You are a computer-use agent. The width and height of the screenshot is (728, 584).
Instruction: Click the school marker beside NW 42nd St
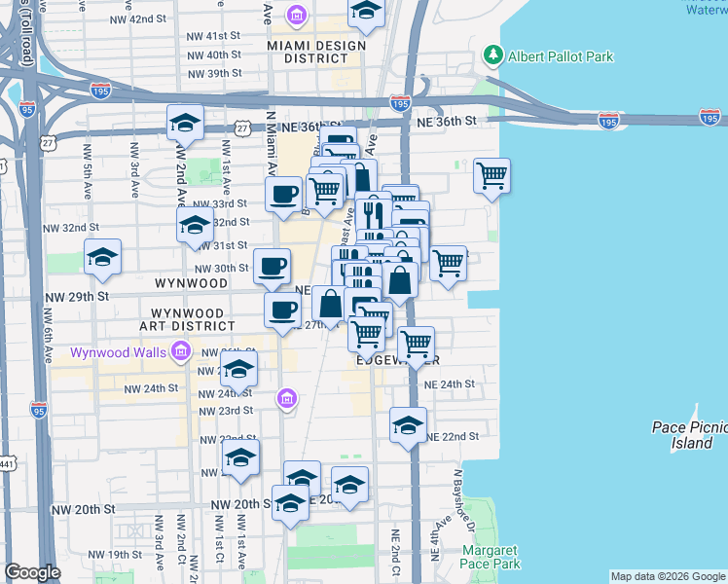(366, 13)
